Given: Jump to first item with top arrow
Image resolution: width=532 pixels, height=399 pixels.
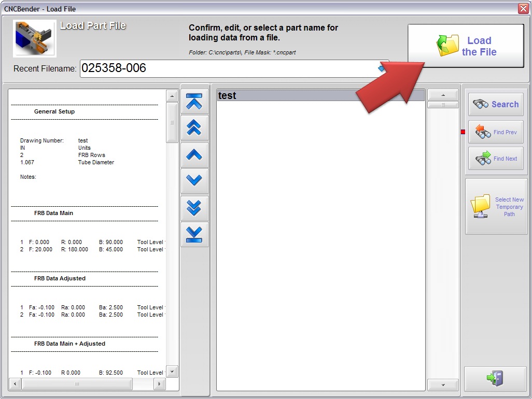Looking at the screenshot, I should [x=194, y=102].
